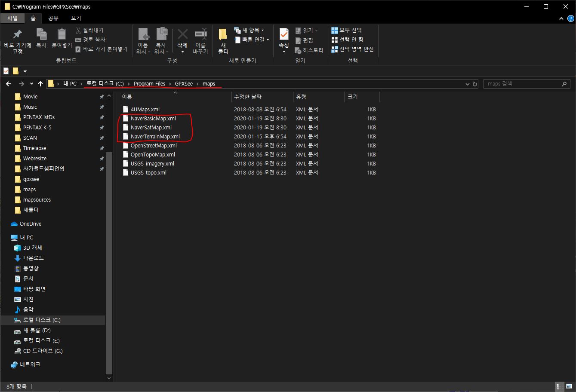Image resolution: width=576 pixels, height=392 pixels.
Task: Select the USGS-topo.xml file
Action: point(148,172)
